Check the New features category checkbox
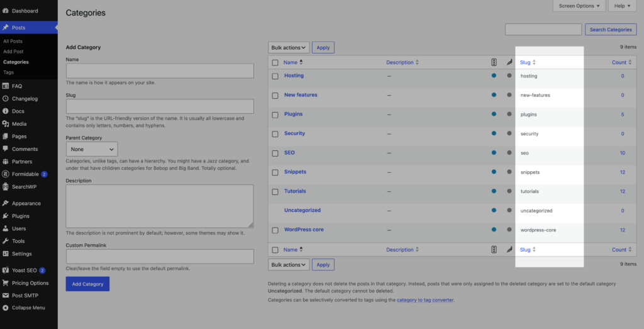Image resolution: width=644 pixels, height=329 pixels. (275, 95)
